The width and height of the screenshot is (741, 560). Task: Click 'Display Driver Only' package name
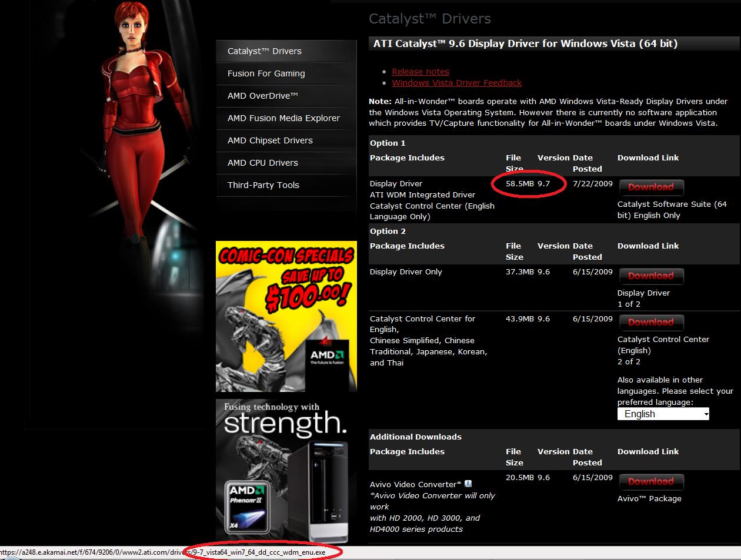[406, 271]
